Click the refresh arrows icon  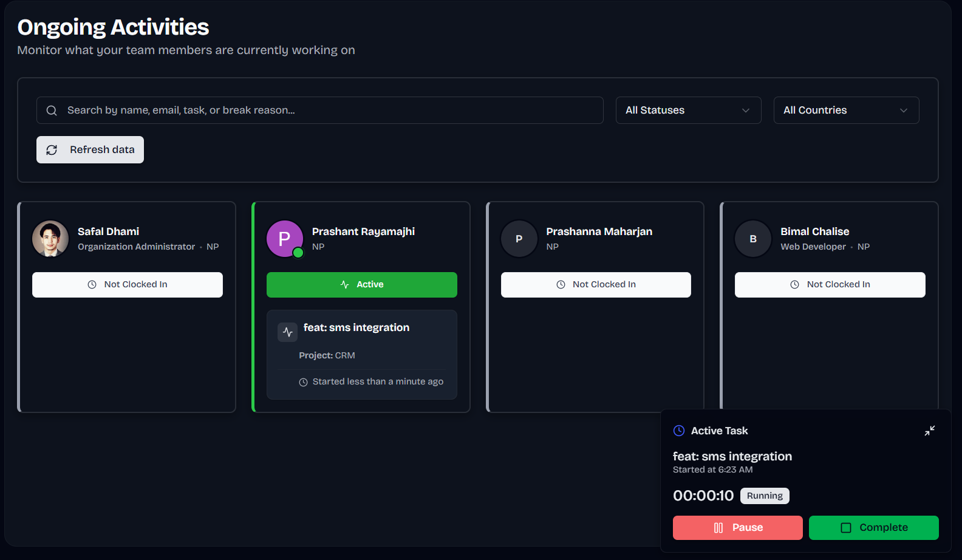coord(52,150)
